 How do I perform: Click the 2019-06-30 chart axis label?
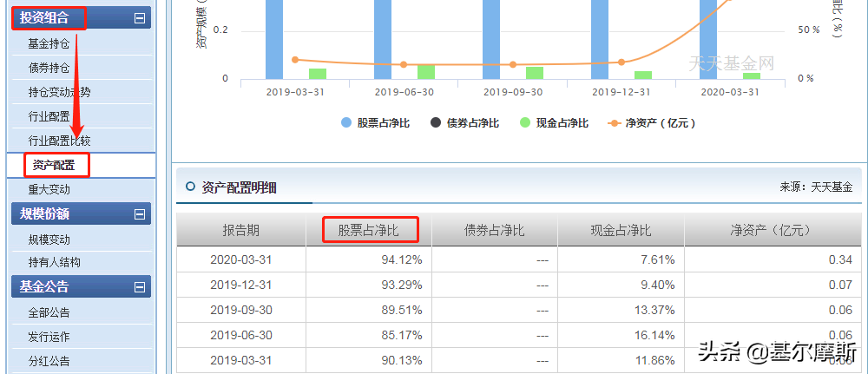point(404,92)
